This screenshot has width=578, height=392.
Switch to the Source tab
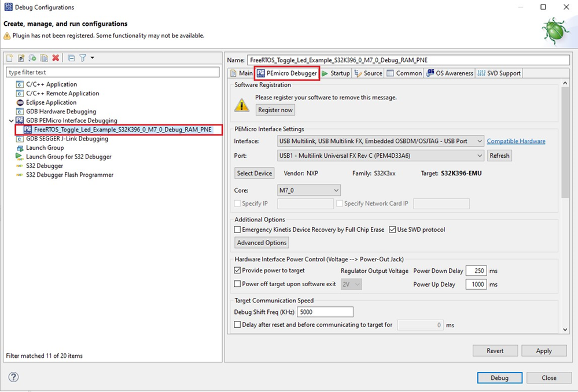[368, 73]
